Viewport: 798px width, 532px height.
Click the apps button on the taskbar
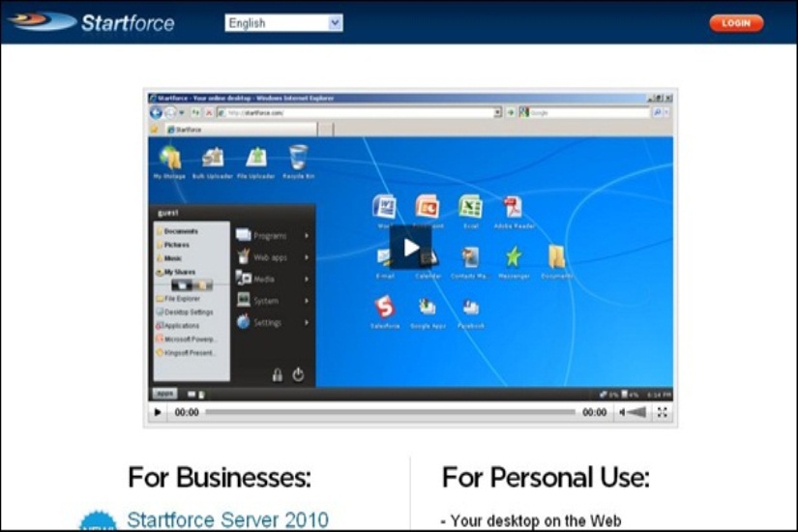(x=164, y=394)
